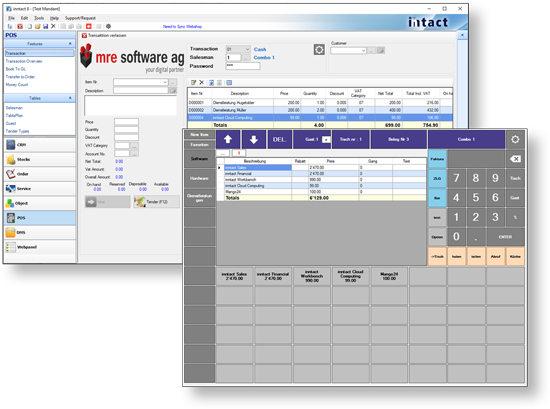Click the settings gear in the touch POS window
The image size is (550, 409).
(515, 139)
